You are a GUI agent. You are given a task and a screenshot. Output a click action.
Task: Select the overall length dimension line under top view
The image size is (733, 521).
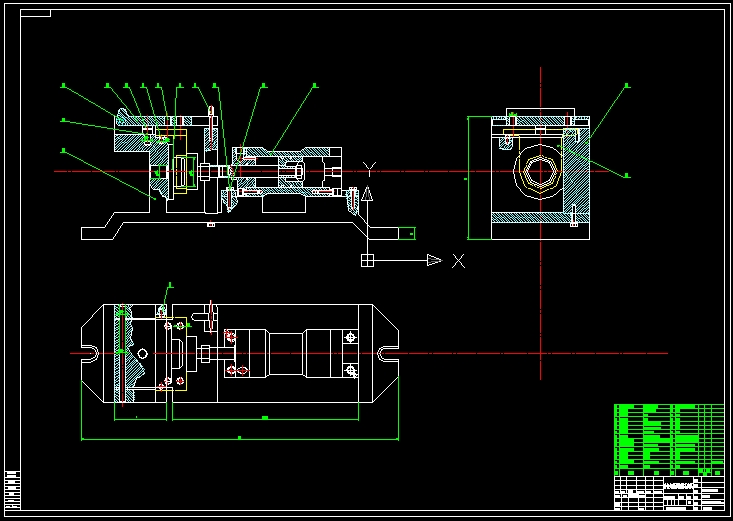(240, 439)
